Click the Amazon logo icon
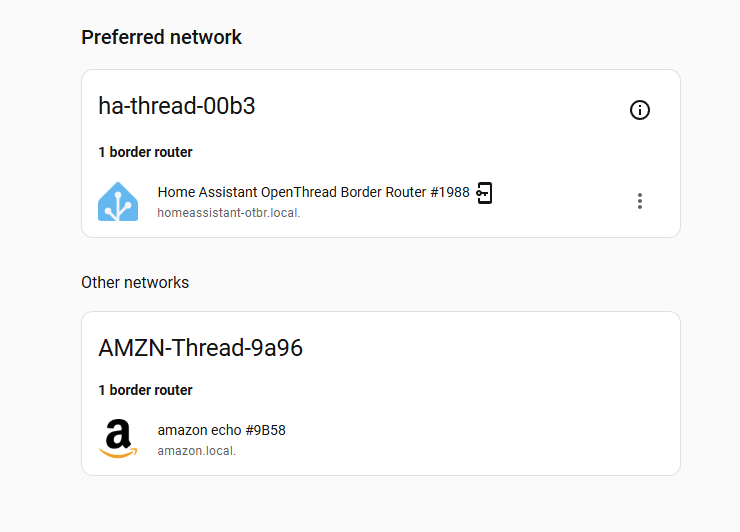Image resolution: width=740 pixels, height=532 pixels. tap(118, 439)
